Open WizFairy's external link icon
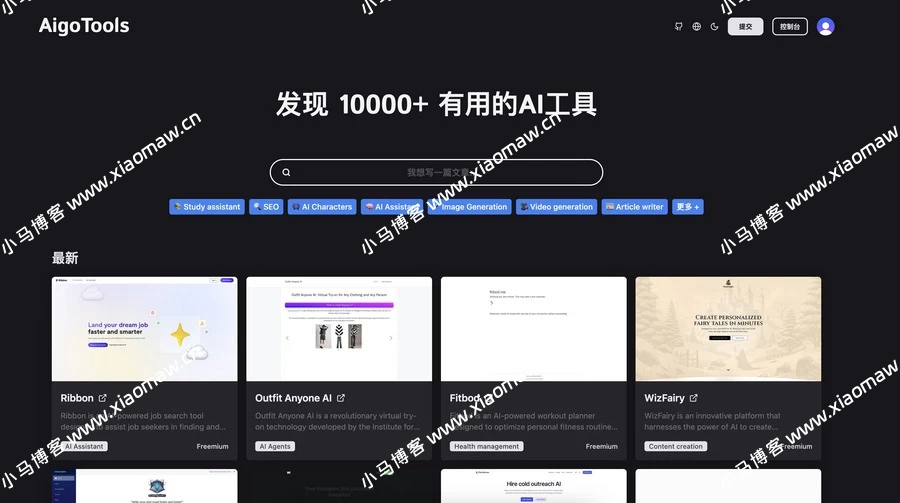The height and width of the screenshot is (503, 900). [694, 398]
